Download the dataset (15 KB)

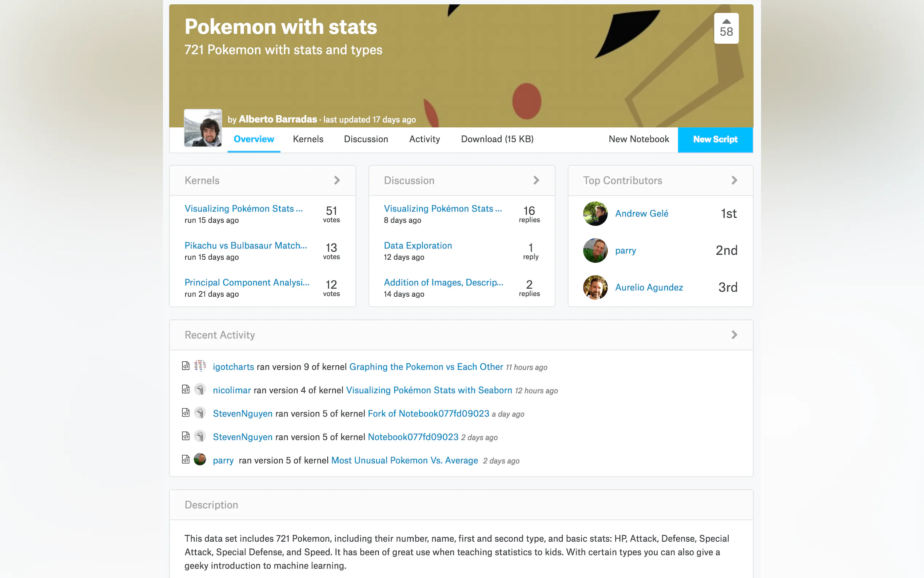[x=497, y=139]
